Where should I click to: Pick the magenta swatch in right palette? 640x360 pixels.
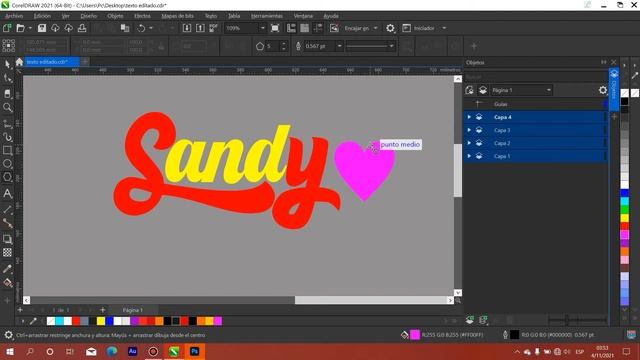point(624,235)
